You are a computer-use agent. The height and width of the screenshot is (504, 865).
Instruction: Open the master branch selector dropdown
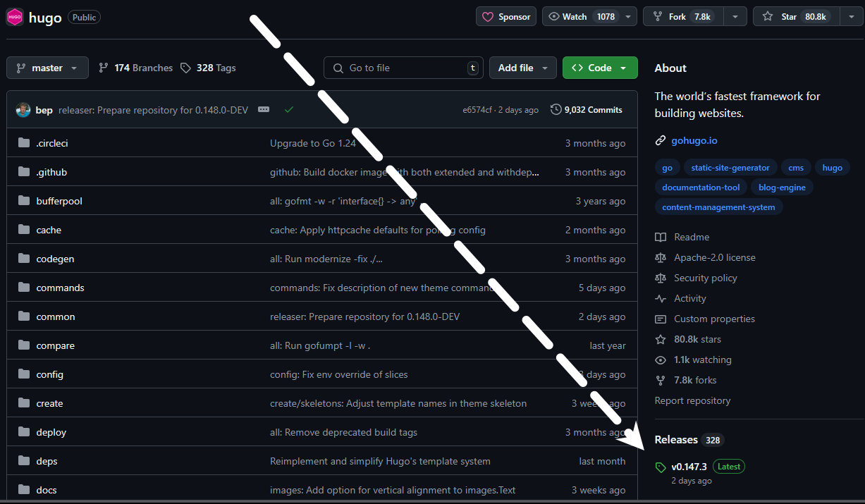[47, 68]
